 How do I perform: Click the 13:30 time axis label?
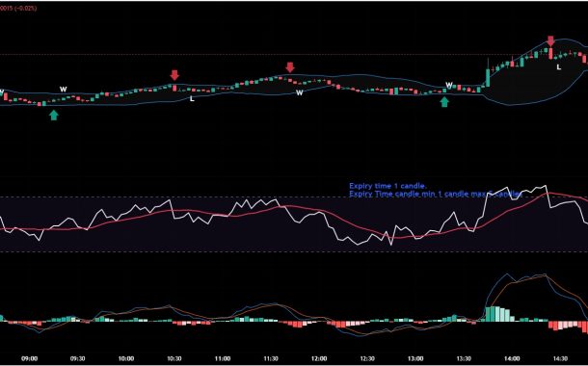pos(464,358)
